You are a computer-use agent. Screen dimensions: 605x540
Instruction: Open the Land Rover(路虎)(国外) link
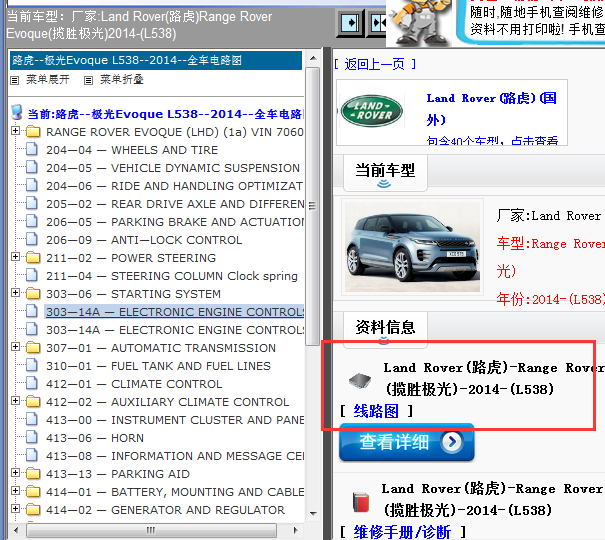pyautogui.click(x=492, y=109)
